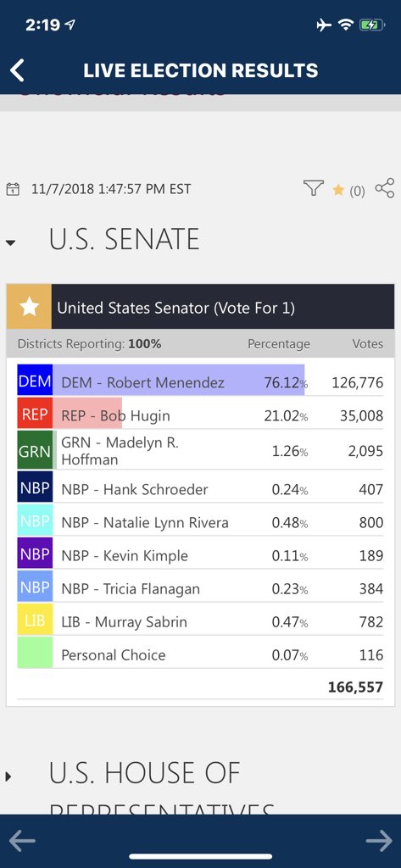Tap the Personal Choice row
Viewport: 401px width, 868px height.
(x=200, y=654)
